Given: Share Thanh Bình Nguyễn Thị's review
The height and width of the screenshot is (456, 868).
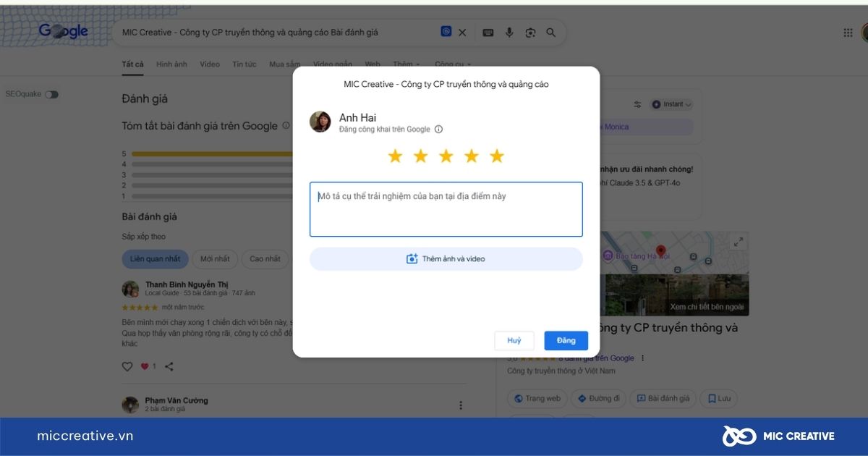Looking at the screenshot, I should pos(169,367).
